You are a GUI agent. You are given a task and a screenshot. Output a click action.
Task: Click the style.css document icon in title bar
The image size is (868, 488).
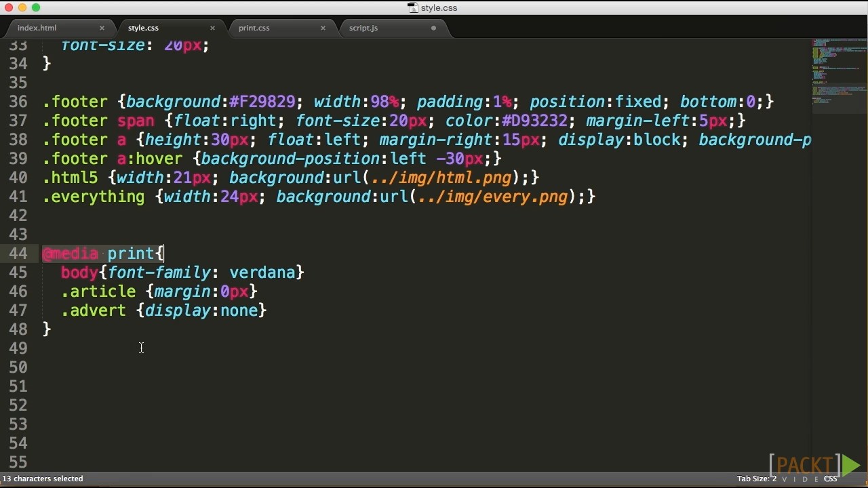click(x=412, y=8)
